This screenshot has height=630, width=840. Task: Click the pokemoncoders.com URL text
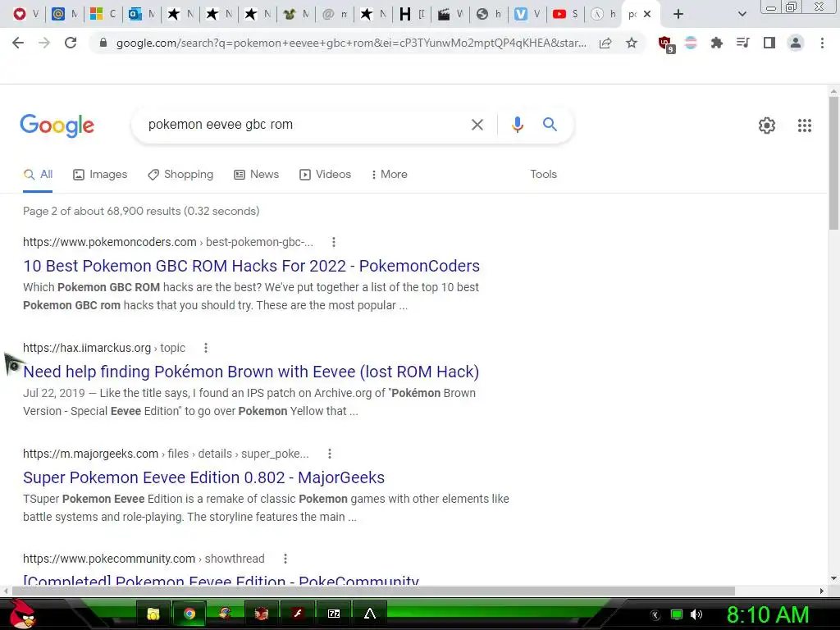pyautogui.click(x=109, y=242)
